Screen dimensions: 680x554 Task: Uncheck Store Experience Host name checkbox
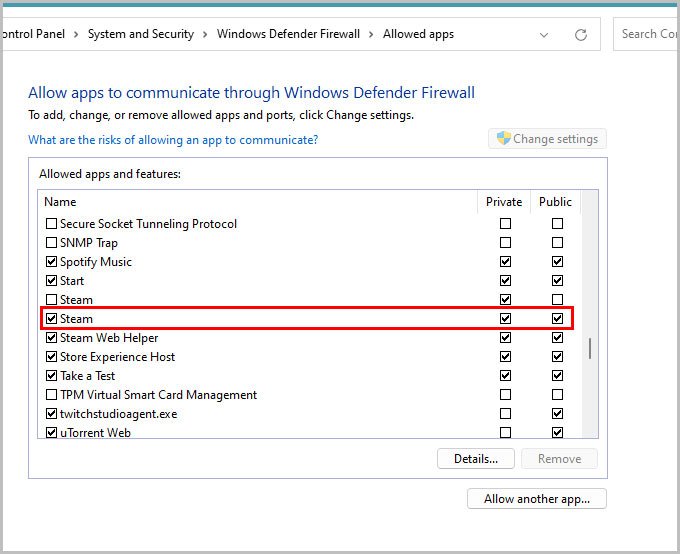[51, 357]
